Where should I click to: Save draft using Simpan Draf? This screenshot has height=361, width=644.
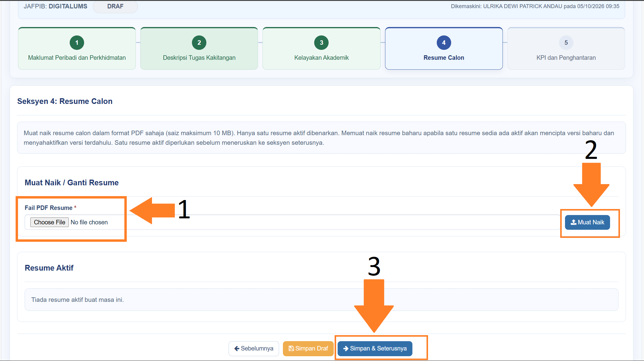308,348
